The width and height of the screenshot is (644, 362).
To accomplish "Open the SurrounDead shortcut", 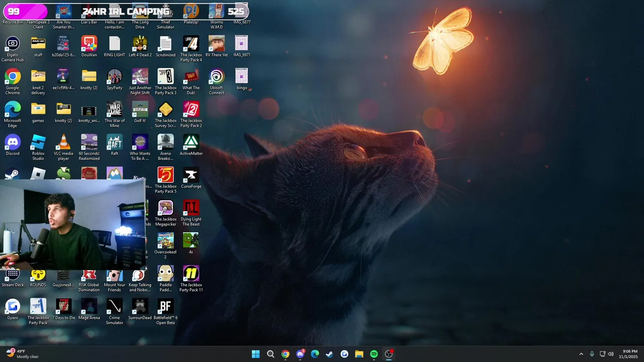I will 140,309.
